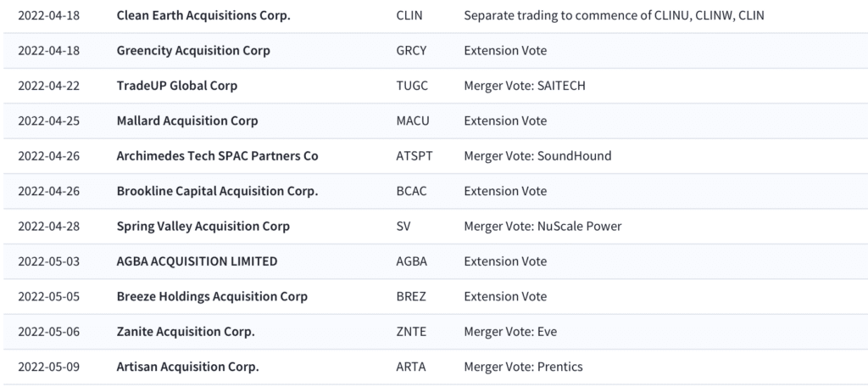Viewport: 868px width, 387px height.
Task: Select the SV ticker symbol
Action: (x=403, y=227)
